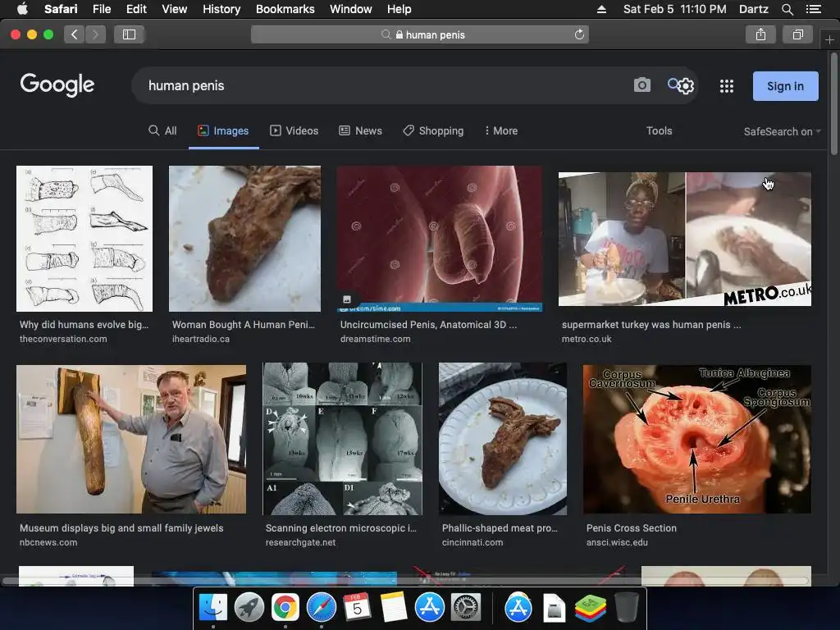Open the SafeSearch on dropdown

pos(782,131)
